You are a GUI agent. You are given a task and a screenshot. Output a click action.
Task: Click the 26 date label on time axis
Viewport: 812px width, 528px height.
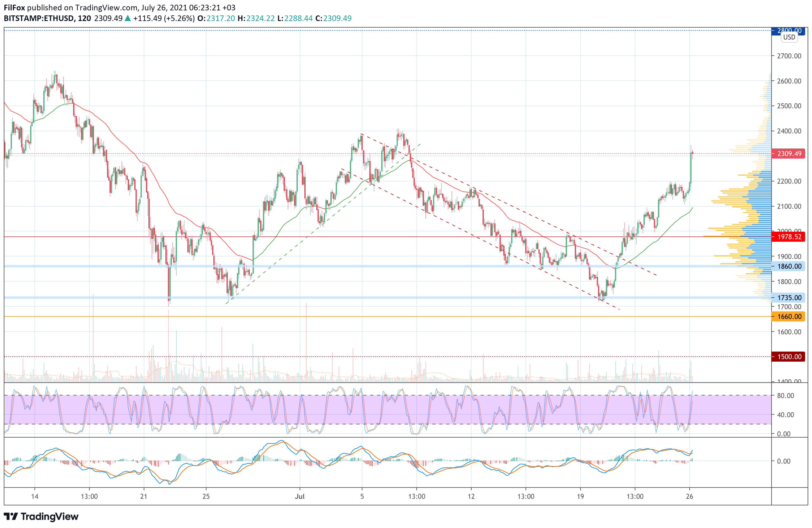[689, 496]
